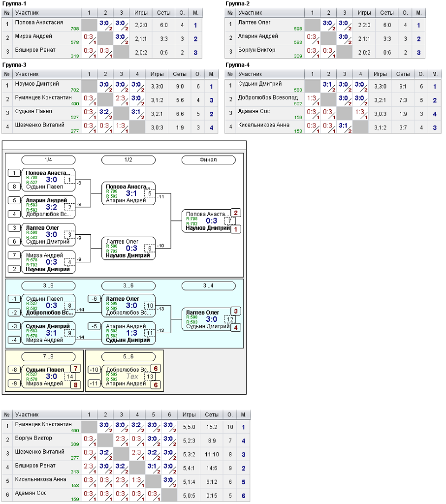Click Лаптев Олег name in Группа-2

(254, 22)
